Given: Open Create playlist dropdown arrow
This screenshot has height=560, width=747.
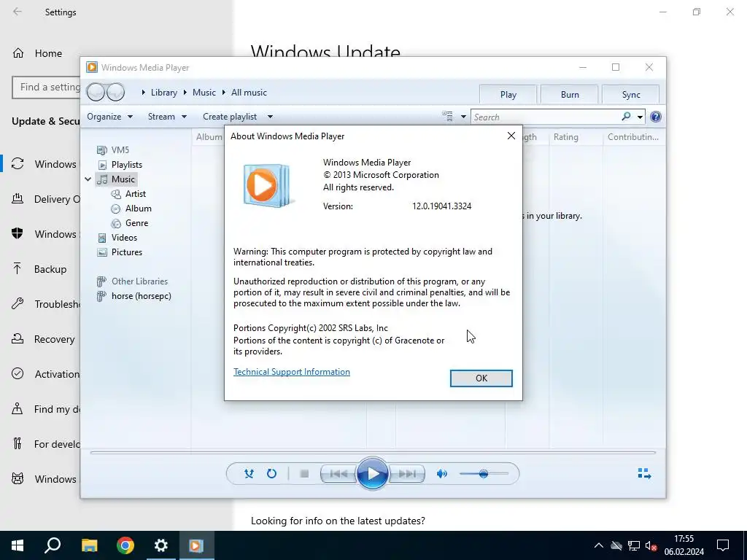Looking at the screenshot, I should (x=270, y=117).
